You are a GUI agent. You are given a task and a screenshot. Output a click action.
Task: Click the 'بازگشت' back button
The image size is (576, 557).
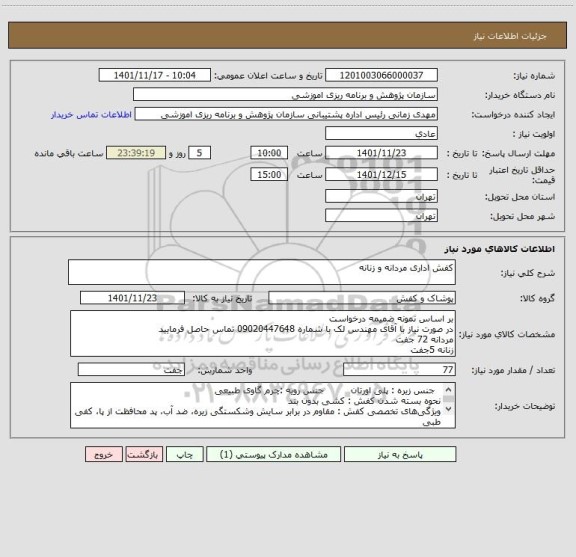pos(144,454)
